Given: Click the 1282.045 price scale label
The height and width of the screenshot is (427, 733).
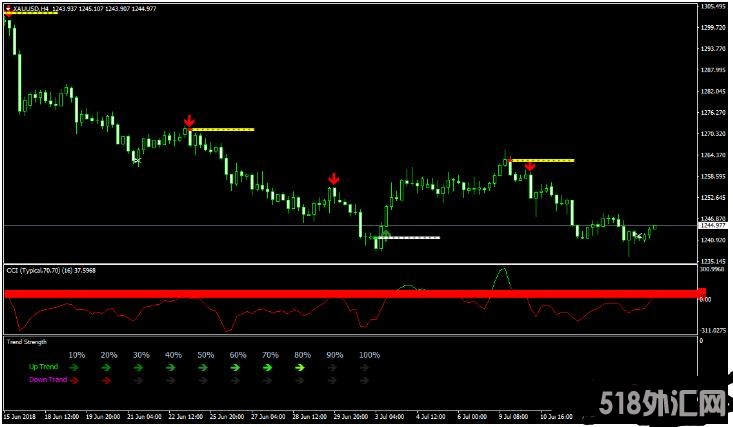Looking at the screenshot, I should tap(713, 91).
